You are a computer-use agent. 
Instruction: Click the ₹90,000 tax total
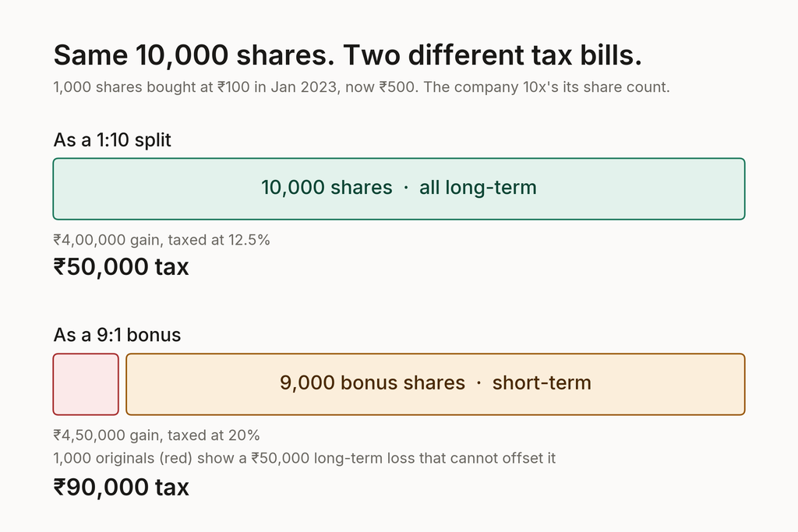point(121,487)
